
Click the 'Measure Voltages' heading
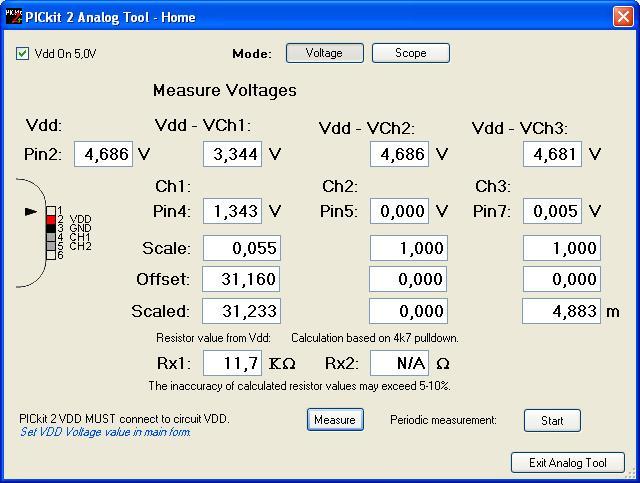point(225,90)
